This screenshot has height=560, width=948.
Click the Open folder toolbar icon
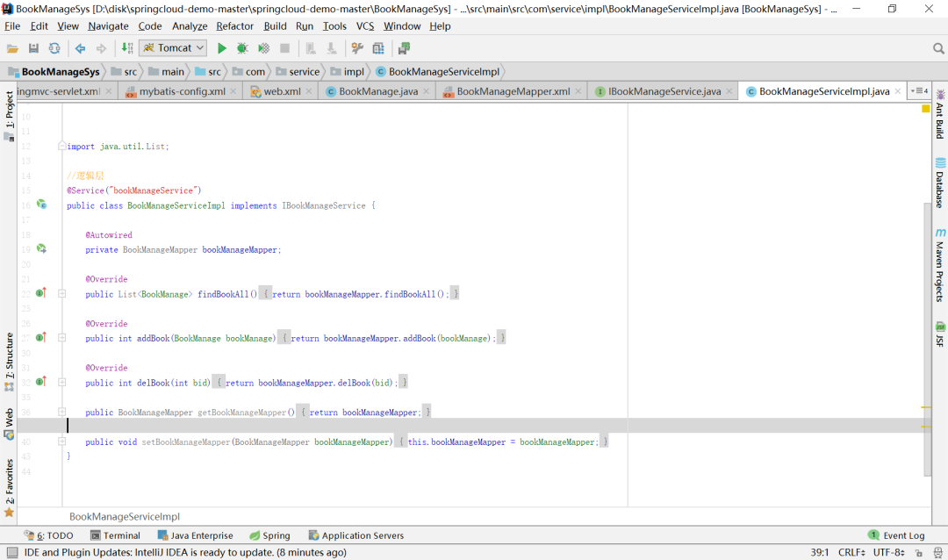[x=12, y=48]
